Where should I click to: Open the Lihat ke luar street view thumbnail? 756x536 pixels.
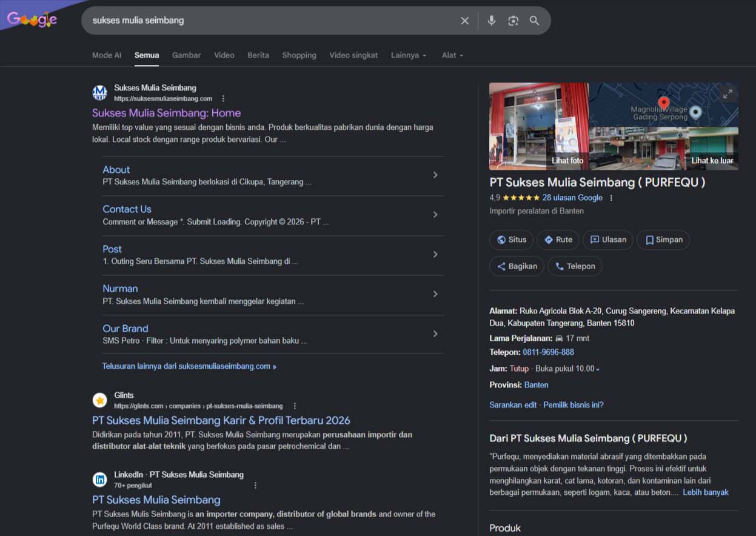pyautogui.click(x=664, y=149)
